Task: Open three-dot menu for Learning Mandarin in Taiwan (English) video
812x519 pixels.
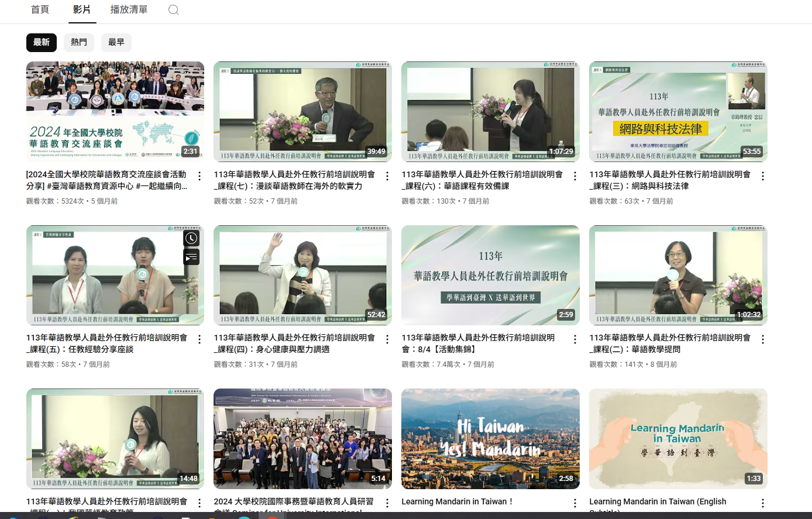Action: (763, 503)
